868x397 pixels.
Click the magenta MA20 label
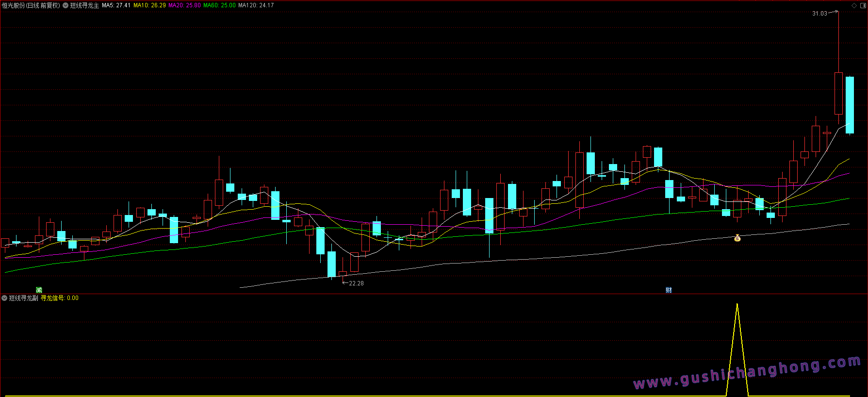coord(184,5)
